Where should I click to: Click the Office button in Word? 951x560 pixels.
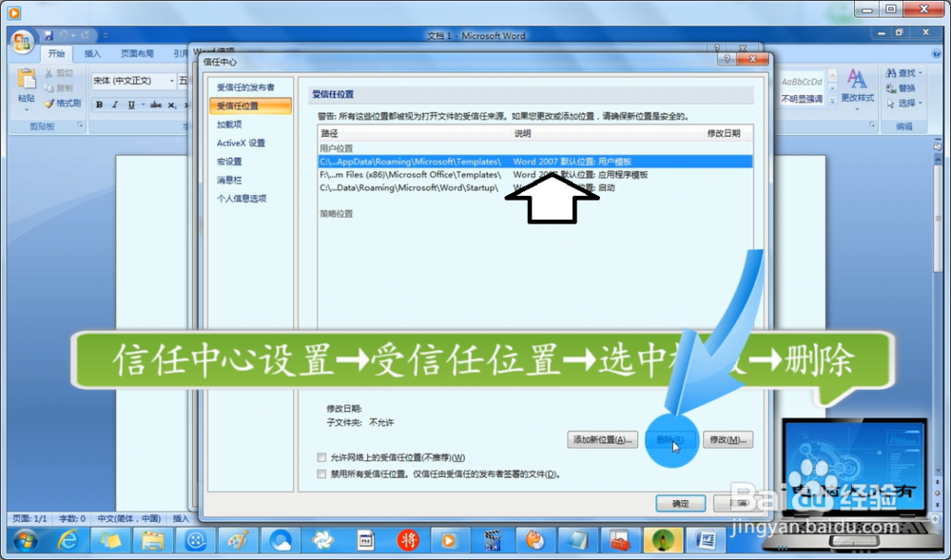tap(23, 41)
